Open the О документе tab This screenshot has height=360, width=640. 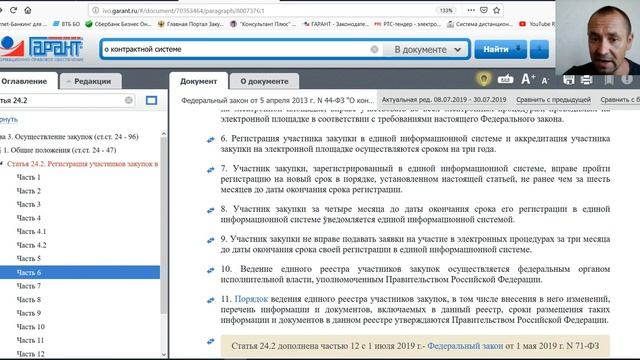264,81
